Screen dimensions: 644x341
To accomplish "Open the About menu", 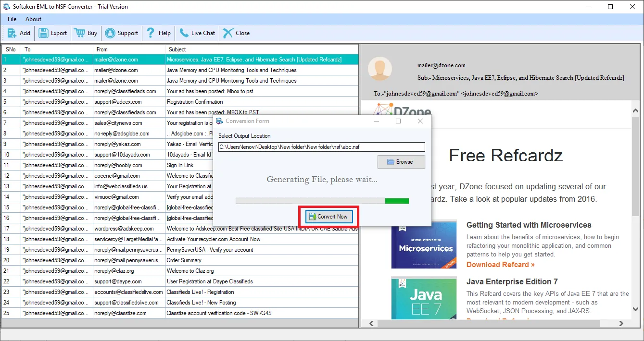I will pyautogui.click(x=34, y=19).
